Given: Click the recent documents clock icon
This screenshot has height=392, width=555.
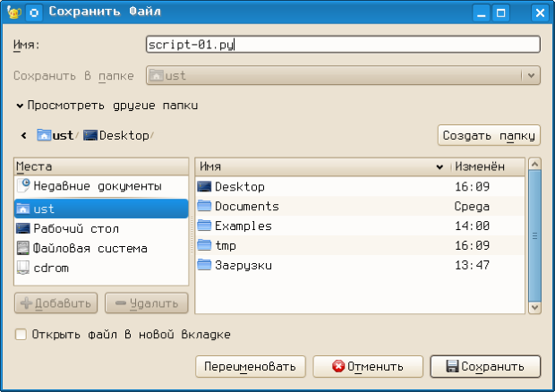Looking at the screenshot, I should 23,185.
